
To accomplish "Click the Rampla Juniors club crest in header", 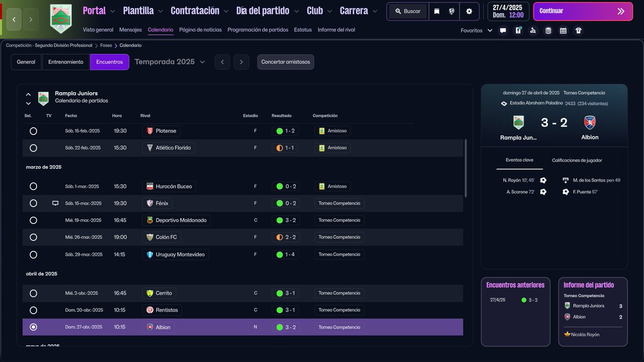I will (61, 19).
